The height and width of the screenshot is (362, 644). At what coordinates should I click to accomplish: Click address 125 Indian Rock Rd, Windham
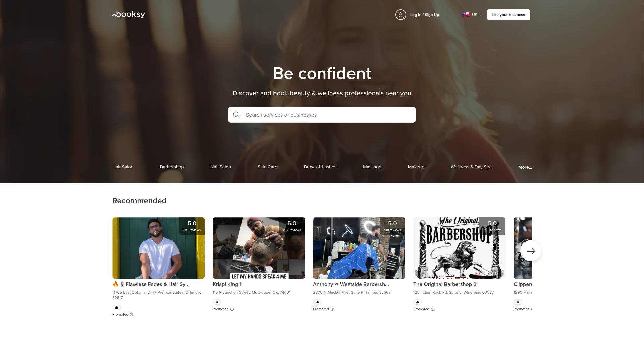[x=453, y=292]
